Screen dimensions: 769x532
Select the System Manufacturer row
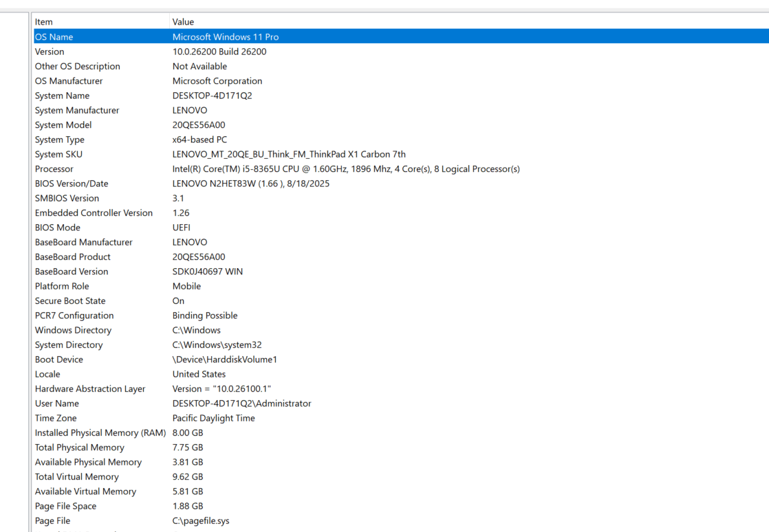401,110
